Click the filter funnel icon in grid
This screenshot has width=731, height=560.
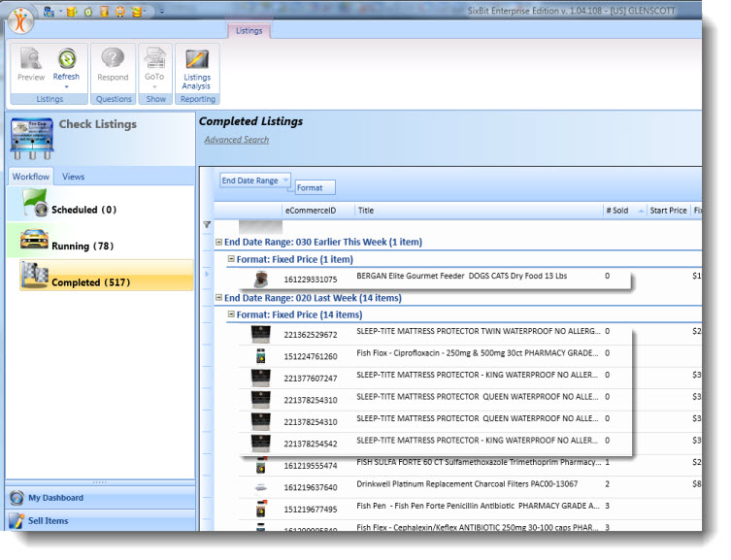coord(207,224)
